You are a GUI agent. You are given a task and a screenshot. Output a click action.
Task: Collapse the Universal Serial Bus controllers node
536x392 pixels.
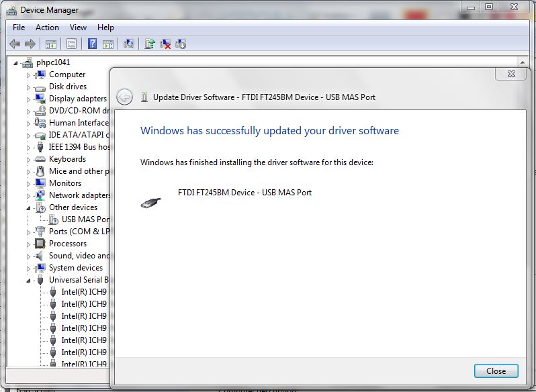point(28,281)
